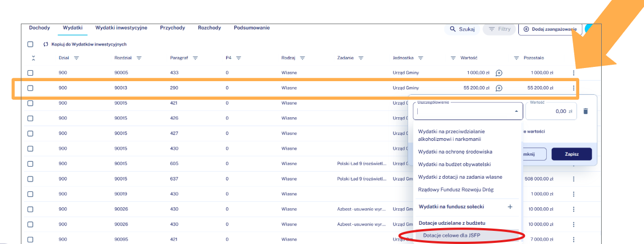This screenshot has width=644, height=244.
Task: Open the three-dot menu for row 90013
Action: click(573, 88)
